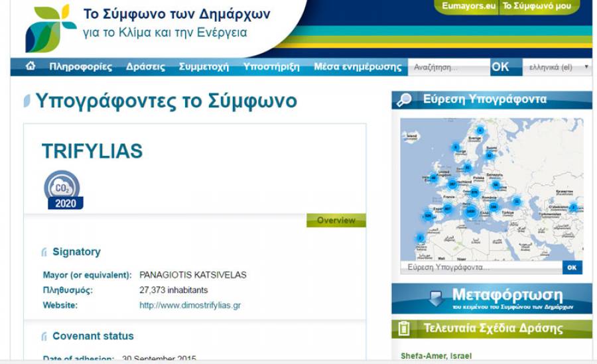Open the Πληροφορίες menu
The image size is (597, 364).
[80, 67]
